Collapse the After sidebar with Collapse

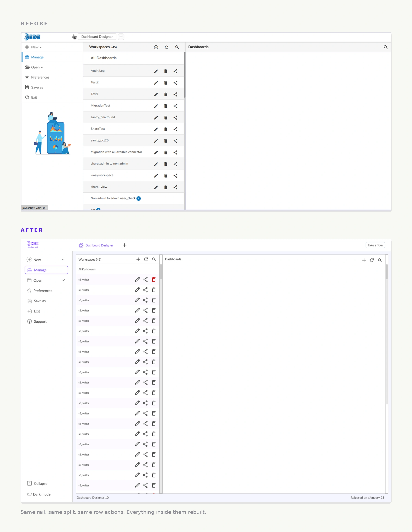tap(37, 483)
